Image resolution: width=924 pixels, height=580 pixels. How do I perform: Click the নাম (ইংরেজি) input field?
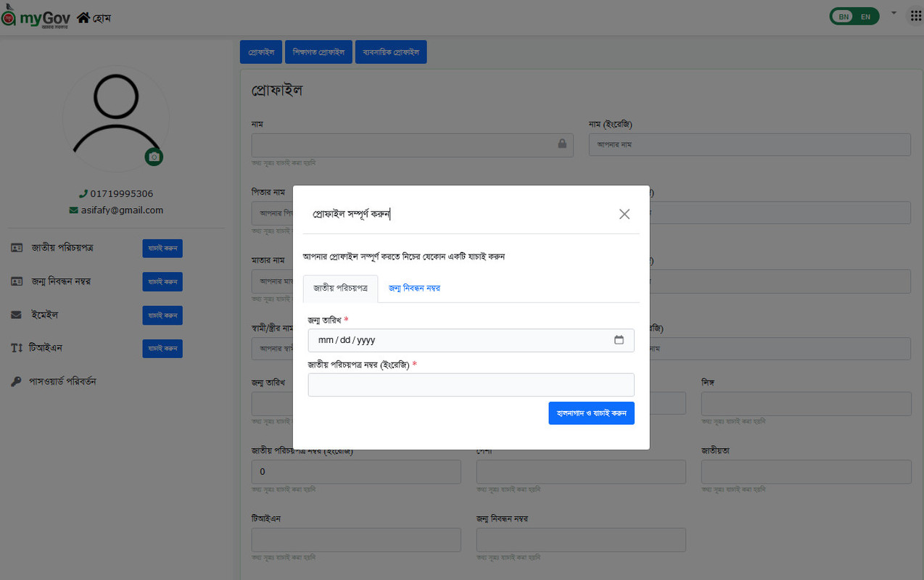pos(750,145)
